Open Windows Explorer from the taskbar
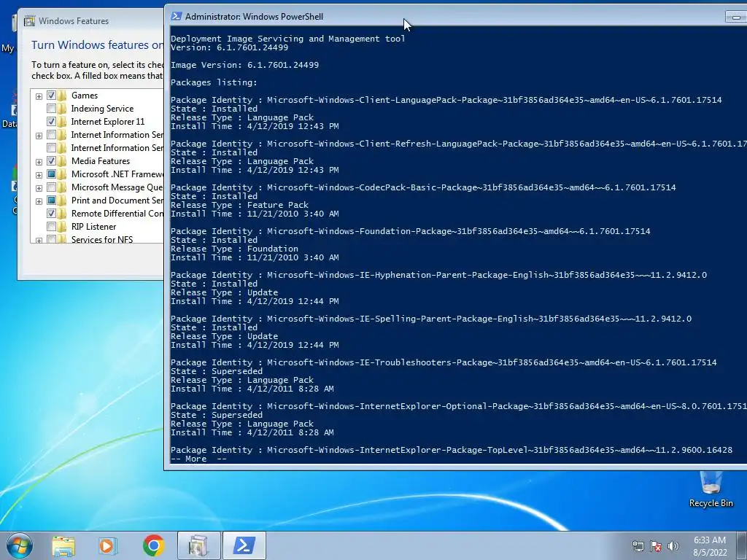Viewport: 747px width, 560px height. pos(63,545)
